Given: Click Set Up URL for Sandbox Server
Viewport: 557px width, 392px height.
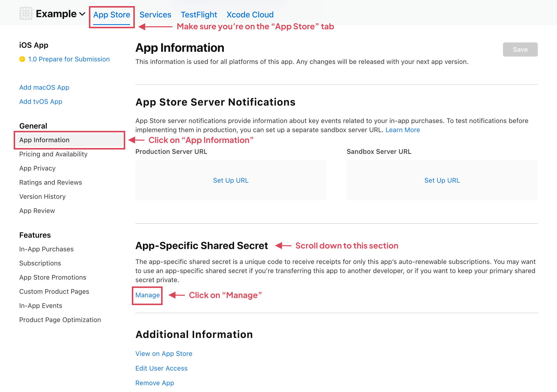Looking at the screenshot, I should pos(442,180).
